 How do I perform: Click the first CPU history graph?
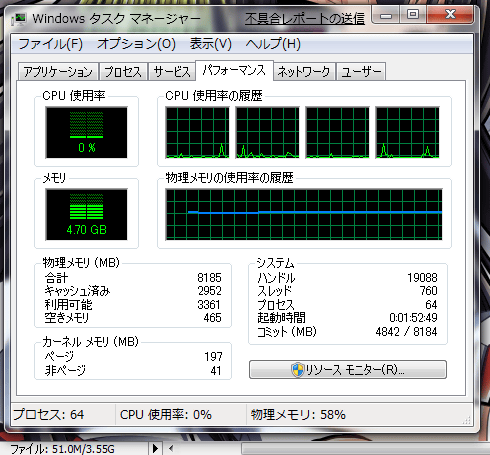[197, 132]
